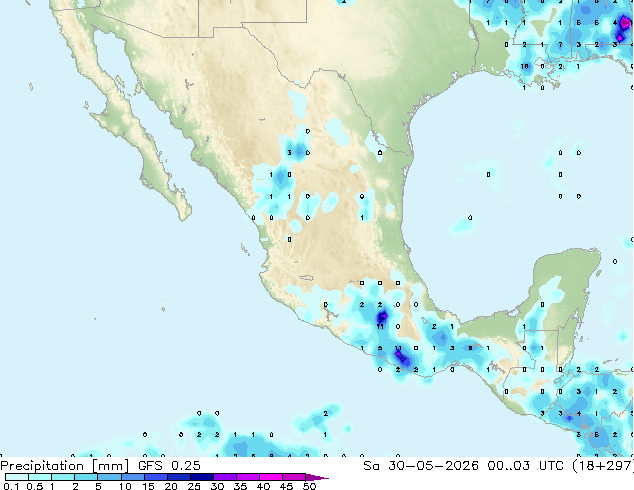Click the '0.5' legend scale value
The image size is (634, 490).
coord(34,486)
